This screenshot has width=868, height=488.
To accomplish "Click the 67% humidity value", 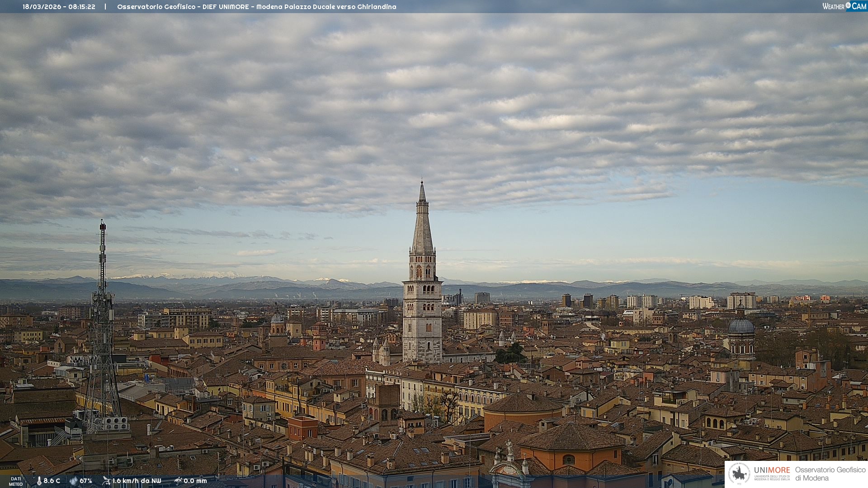I will point(86,481).
